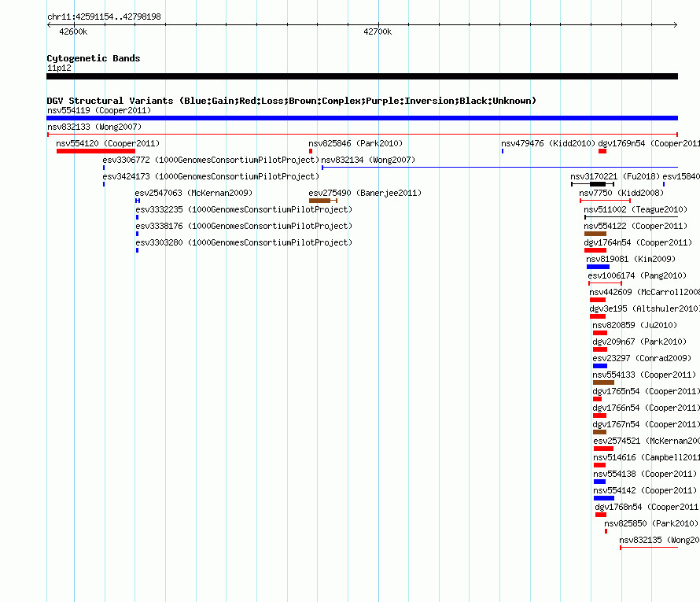Open the nsv3170221 (Fu2018) label

[x=615, y=176]
